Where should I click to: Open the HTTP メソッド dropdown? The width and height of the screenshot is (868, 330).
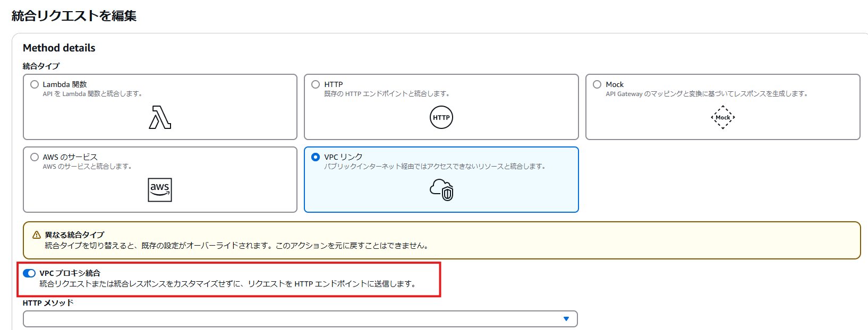click(300, 319)
